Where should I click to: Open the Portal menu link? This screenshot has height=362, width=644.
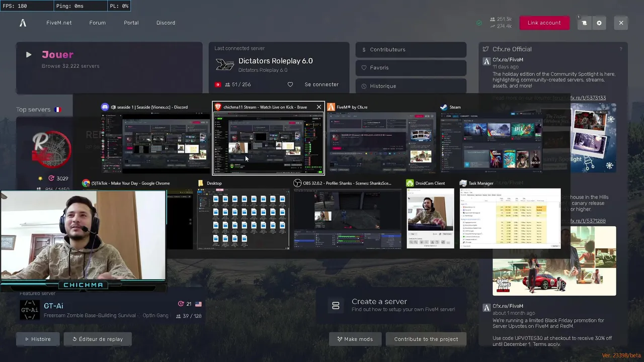pyautogui.click(x=131, y=23)
